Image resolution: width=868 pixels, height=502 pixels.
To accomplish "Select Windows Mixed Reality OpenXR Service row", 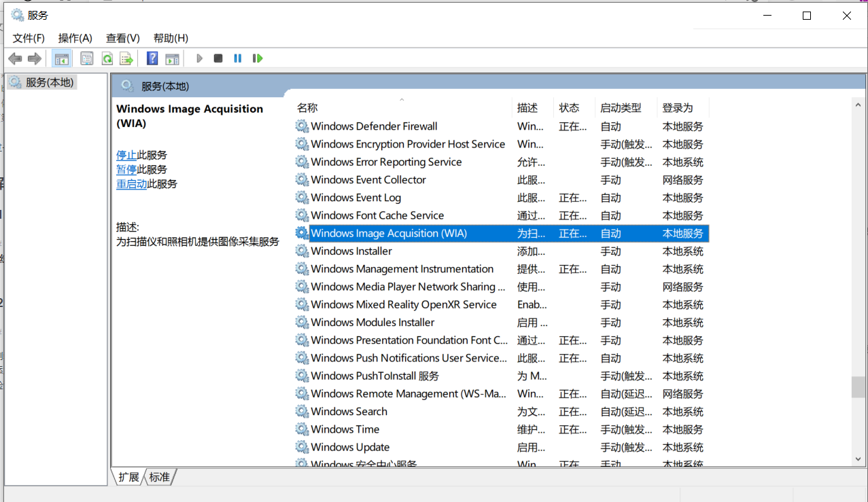I will click(502, 304).
